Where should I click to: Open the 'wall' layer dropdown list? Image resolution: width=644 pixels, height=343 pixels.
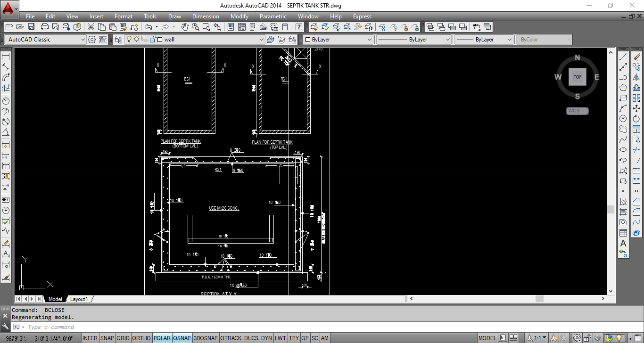point(262,40)
